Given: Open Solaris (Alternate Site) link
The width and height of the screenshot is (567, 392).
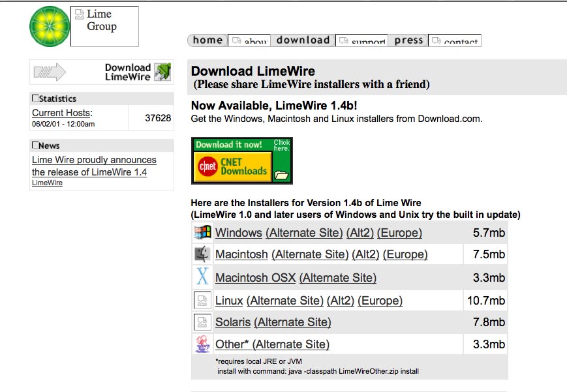Looking at the screenshot, I should pyautogui.click(x=292, y=322).
